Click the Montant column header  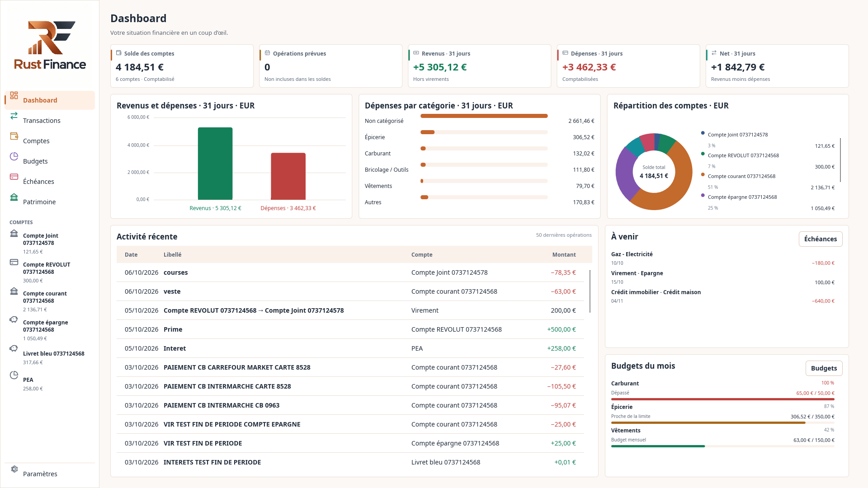(564, 255)
